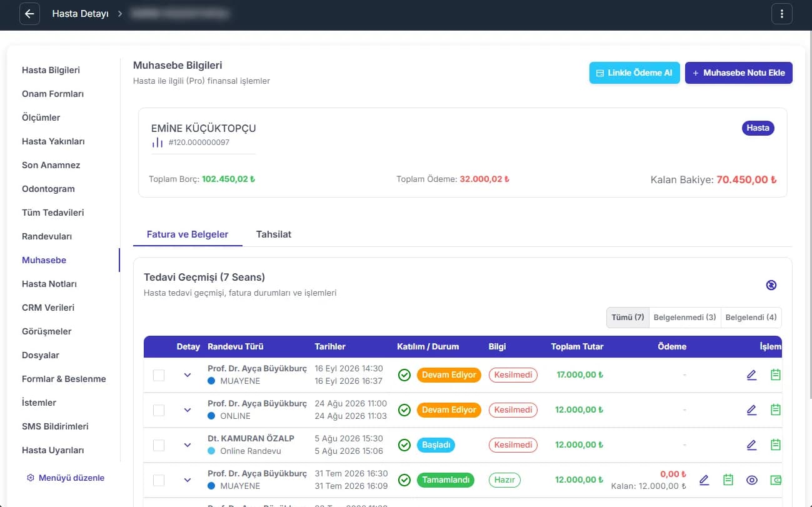
Task: Select the Fatura ve Belgeler tab
Action: (188, 234)
